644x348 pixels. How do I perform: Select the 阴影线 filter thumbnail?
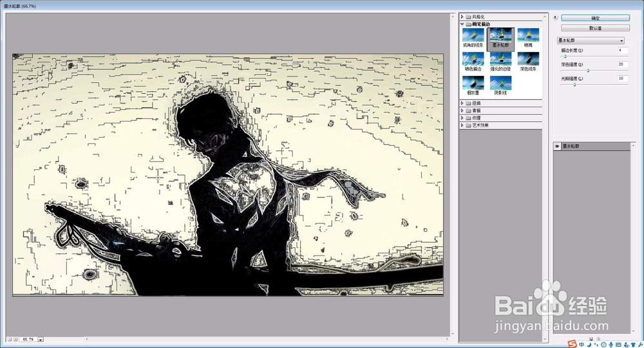pos(500,86)
